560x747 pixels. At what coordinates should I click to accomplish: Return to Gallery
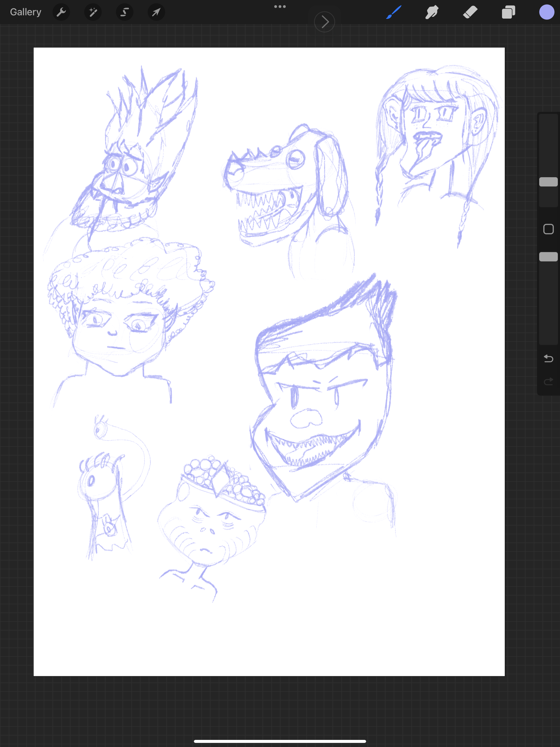pyautogui.click(x=26, y=12)
